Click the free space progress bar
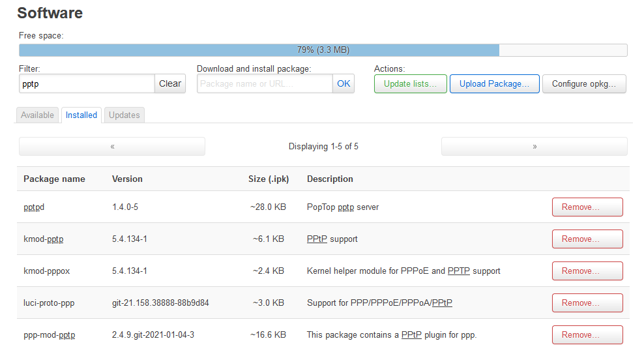This screenshot has height=356, width=644. pyautogui.click(x=323, y=50)
